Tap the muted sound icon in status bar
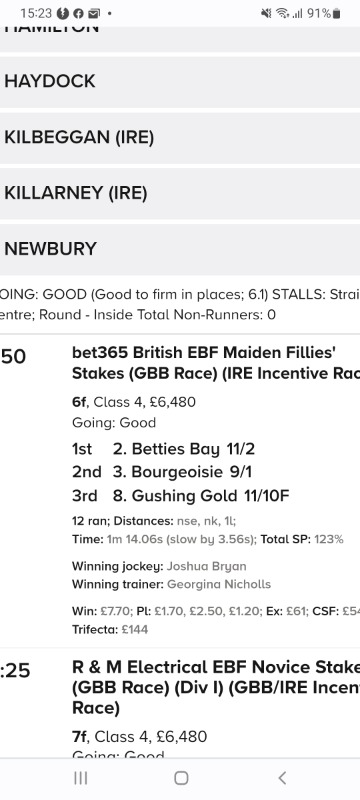The image size is (360, 800). pos(266,13)
